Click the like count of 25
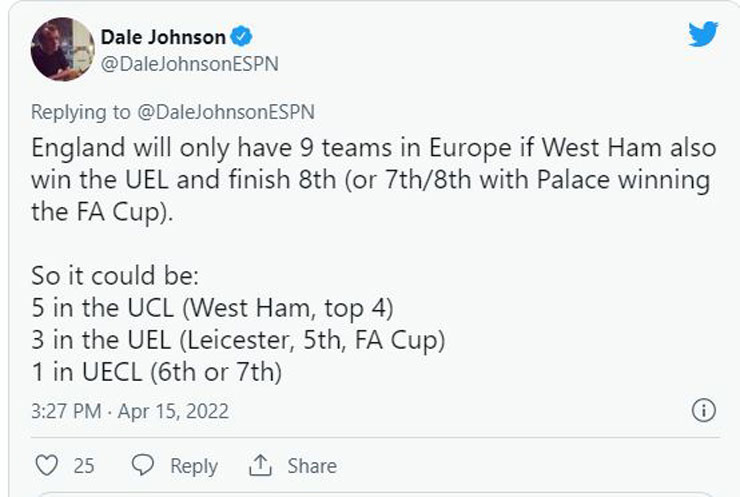The height and width of the screenshot is (497, 740). coord(84,466)
